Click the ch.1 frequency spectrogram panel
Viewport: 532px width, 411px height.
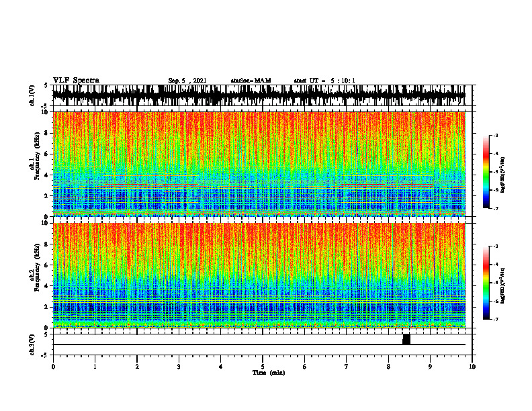(x=259, y=164)
